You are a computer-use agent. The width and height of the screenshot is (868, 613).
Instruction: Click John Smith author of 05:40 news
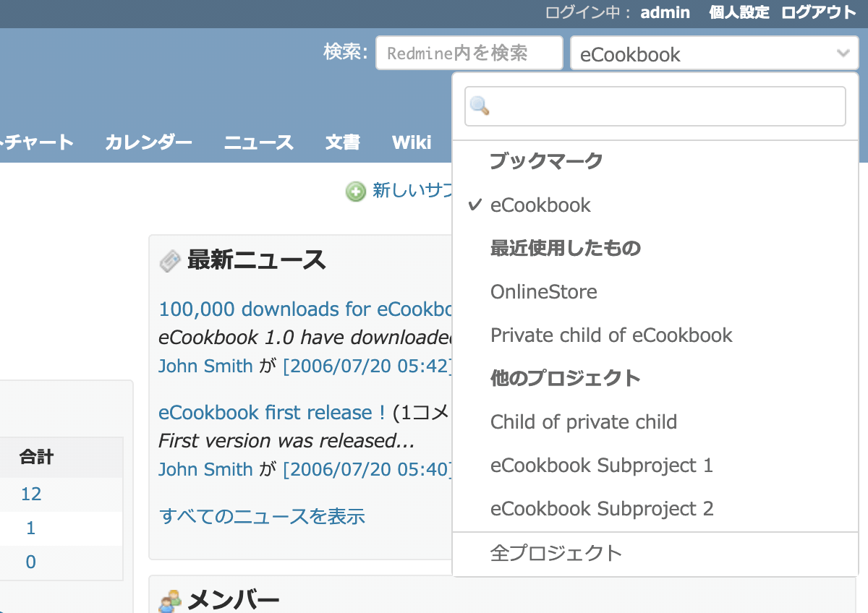click(205, 469)
